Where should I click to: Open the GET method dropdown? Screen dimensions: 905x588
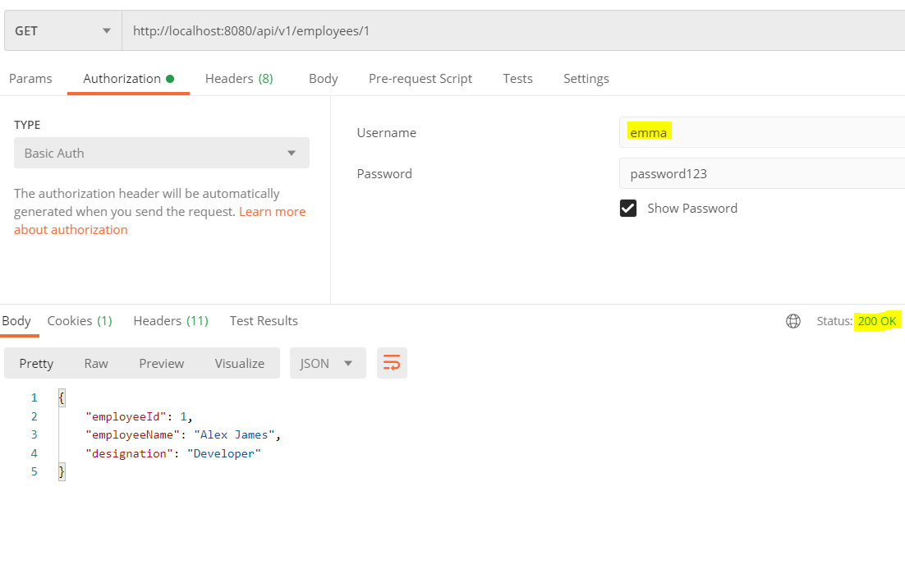pyautogui.click(x=62, y=31)
